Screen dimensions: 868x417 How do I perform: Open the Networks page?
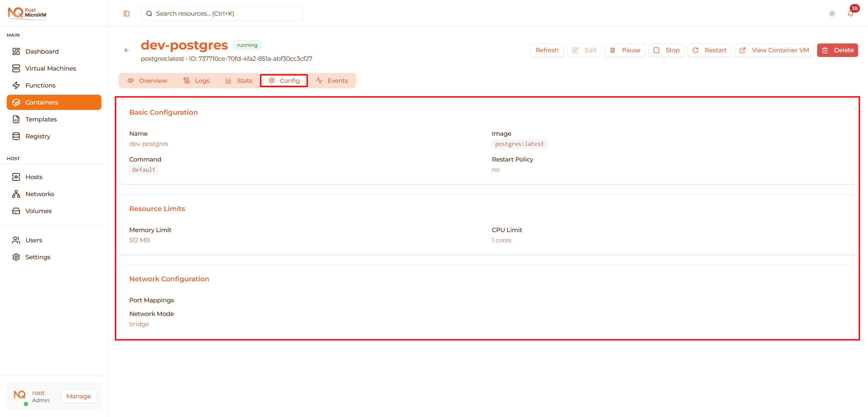tap(40, 194)
